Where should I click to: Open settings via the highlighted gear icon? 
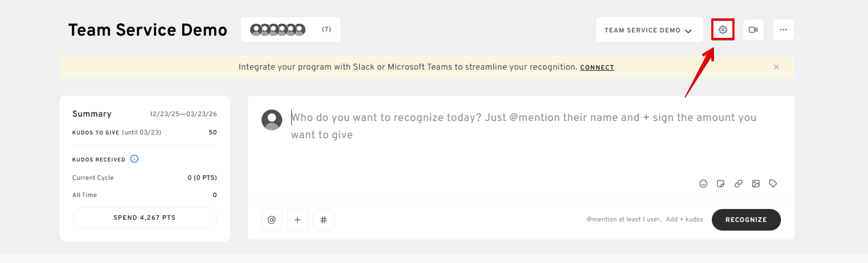pos(723,30)
